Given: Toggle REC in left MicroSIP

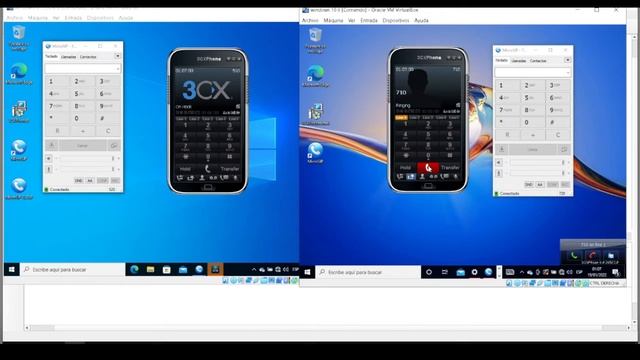Looking at the screenshot, I should click(115, 180).
